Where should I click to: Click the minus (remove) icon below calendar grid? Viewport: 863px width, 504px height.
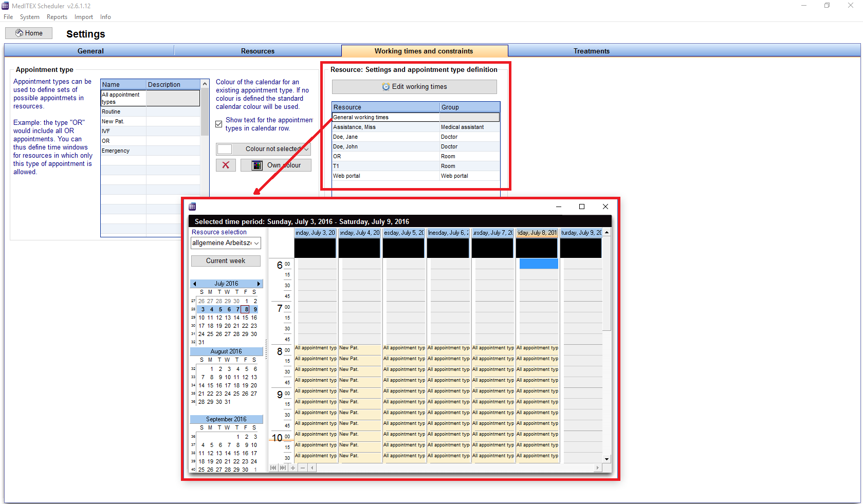click(303, 468)
